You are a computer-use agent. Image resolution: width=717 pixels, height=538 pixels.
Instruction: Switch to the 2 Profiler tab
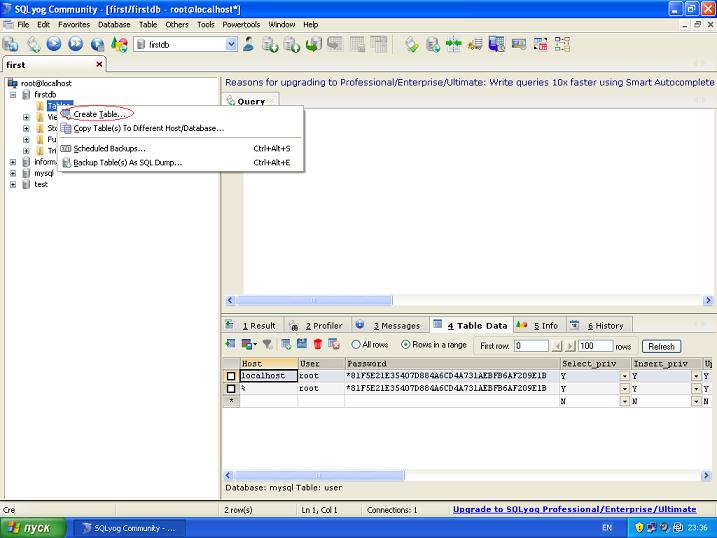tap(318, 325)
